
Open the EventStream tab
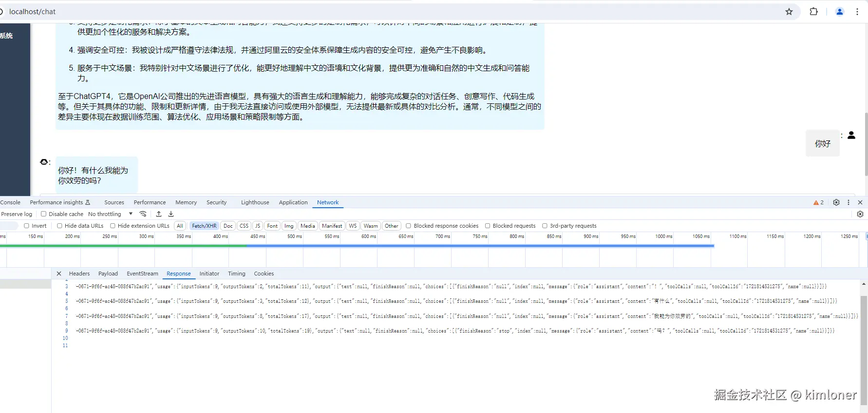(142, 274)
